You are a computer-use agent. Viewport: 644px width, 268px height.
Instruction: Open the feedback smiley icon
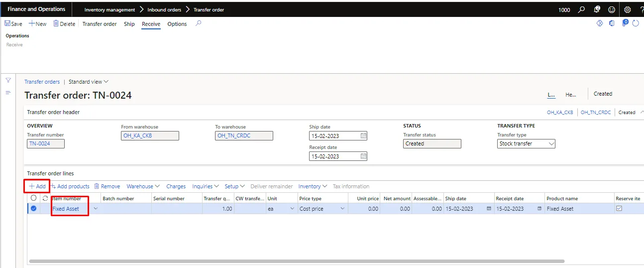[612, 9]
